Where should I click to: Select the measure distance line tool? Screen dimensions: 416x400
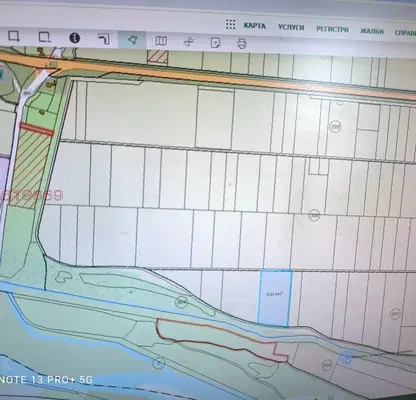pos(104,39)
